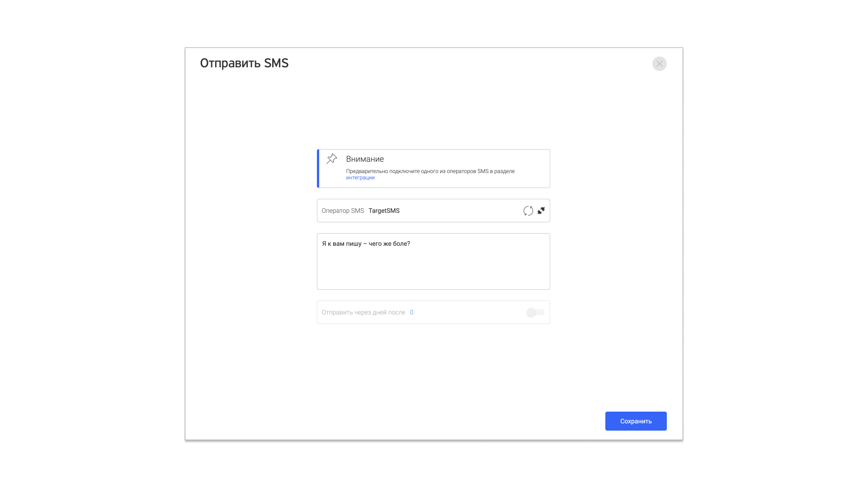The width and height of the screenshot is (868, 488).
Task: Click blank area inside operator field
Action: [461, 211]
